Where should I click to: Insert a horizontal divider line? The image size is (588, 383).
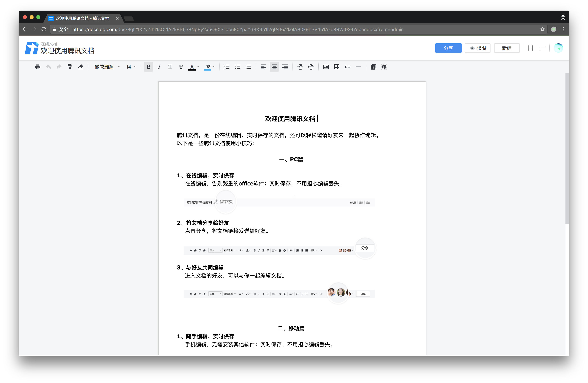[358, 67]
